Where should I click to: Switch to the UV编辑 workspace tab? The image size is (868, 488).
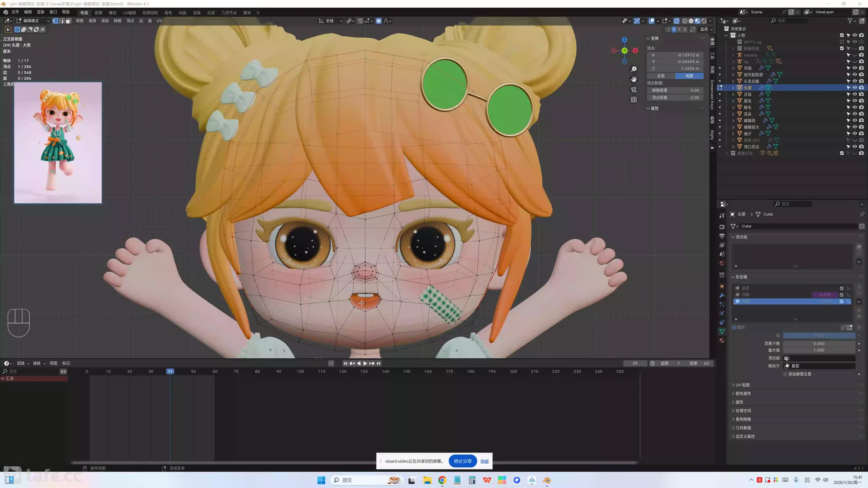click(x=129, y=13)
